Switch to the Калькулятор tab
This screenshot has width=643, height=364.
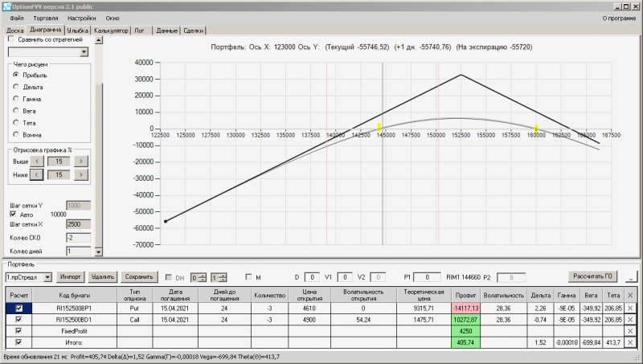111,31
